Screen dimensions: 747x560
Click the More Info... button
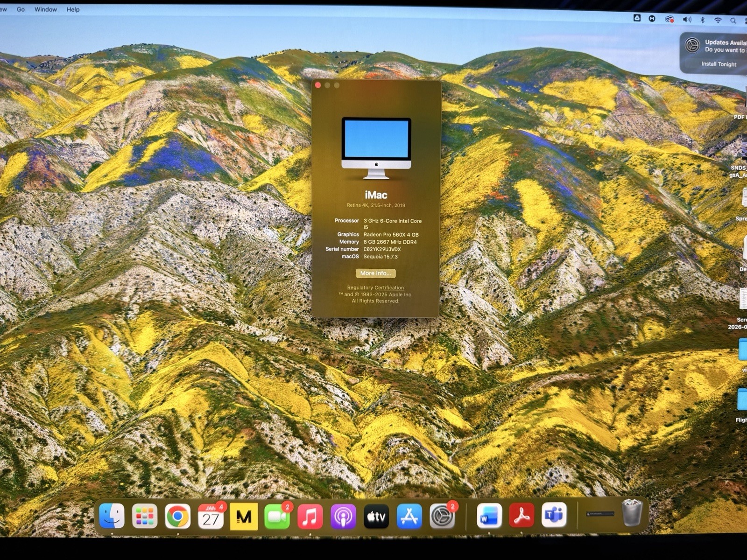click(x=375, y=273)
